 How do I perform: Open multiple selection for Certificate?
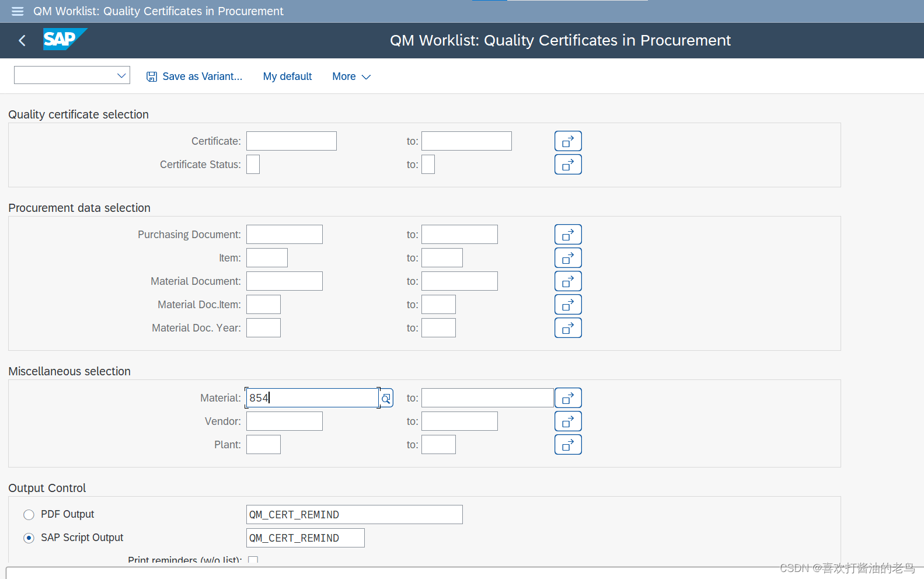568,141
